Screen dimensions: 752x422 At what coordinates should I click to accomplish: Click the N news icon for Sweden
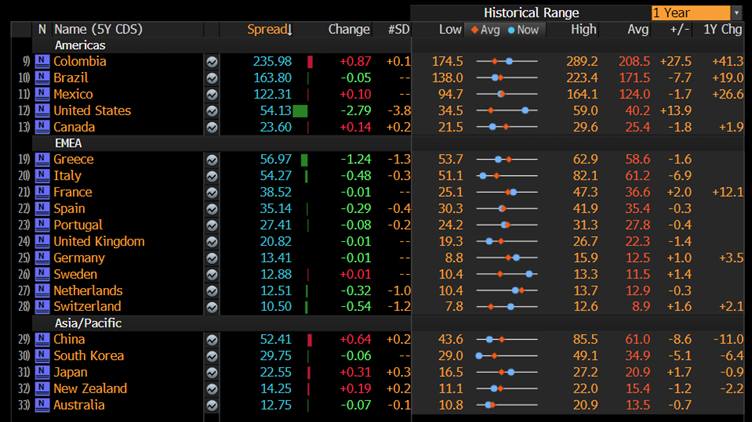[x=42, y=274]
